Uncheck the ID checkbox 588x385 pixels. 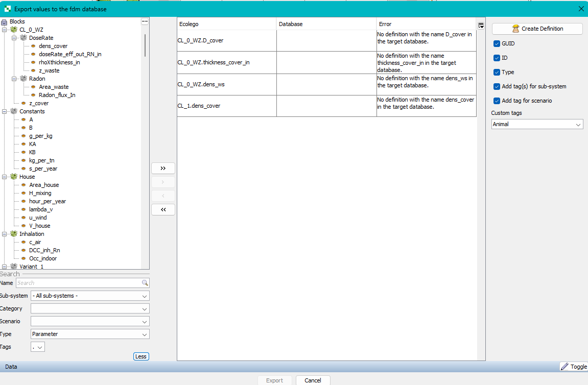click(x=497, y=58)
